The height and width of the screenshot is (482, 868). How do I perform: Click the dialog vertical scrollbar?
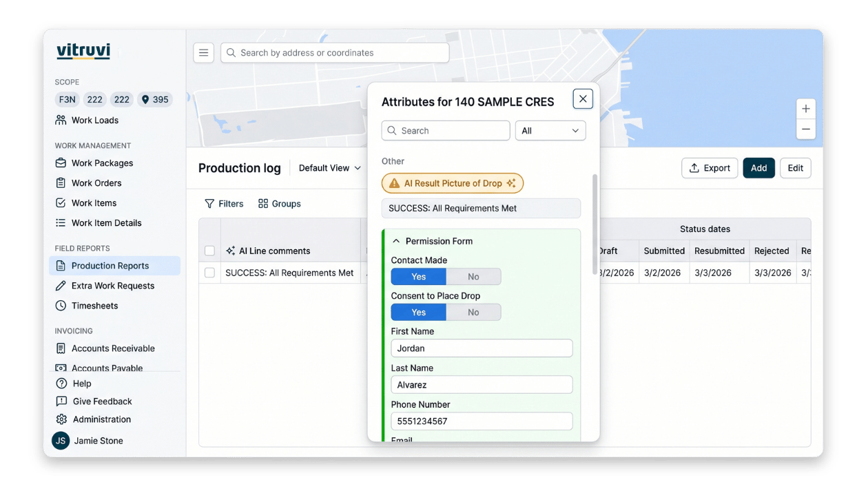(x=595, y=224)
